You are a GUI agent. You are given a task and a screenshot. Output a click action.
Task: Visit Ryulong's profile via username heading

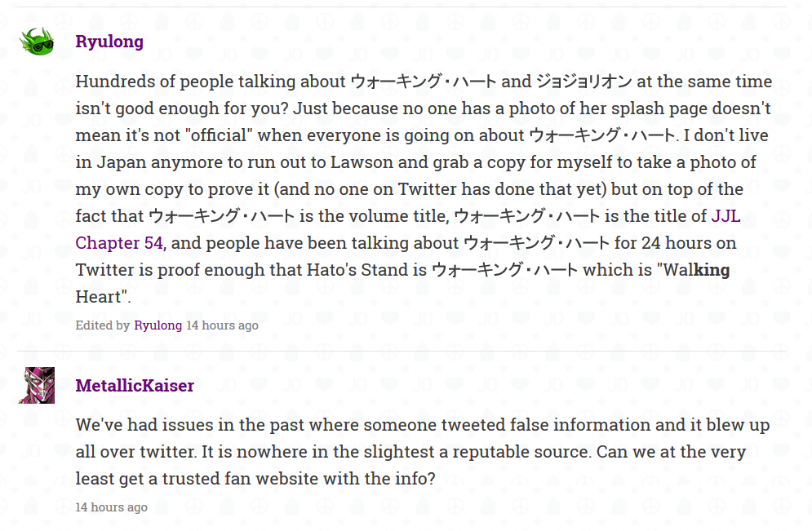click(x=109, y=42)
